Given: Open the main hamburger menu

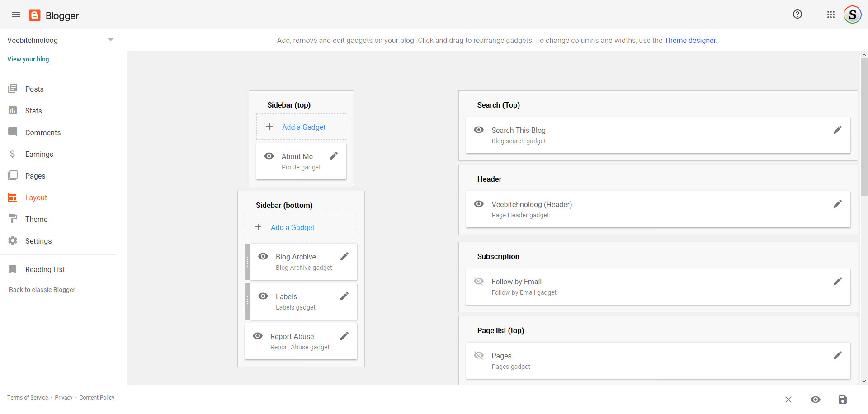Looking at the screenshot, I should tap(16, 15).
